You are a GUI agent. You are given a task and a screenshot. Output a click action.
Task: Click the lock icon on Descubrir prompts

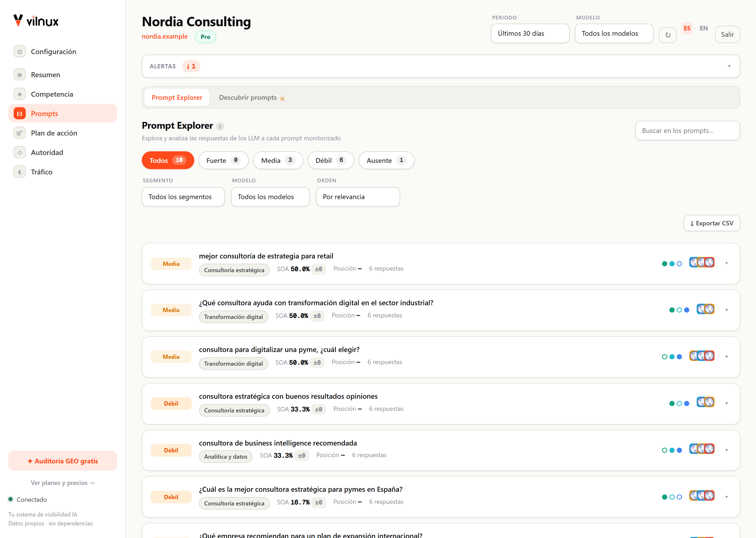click(x=282, y=98)
